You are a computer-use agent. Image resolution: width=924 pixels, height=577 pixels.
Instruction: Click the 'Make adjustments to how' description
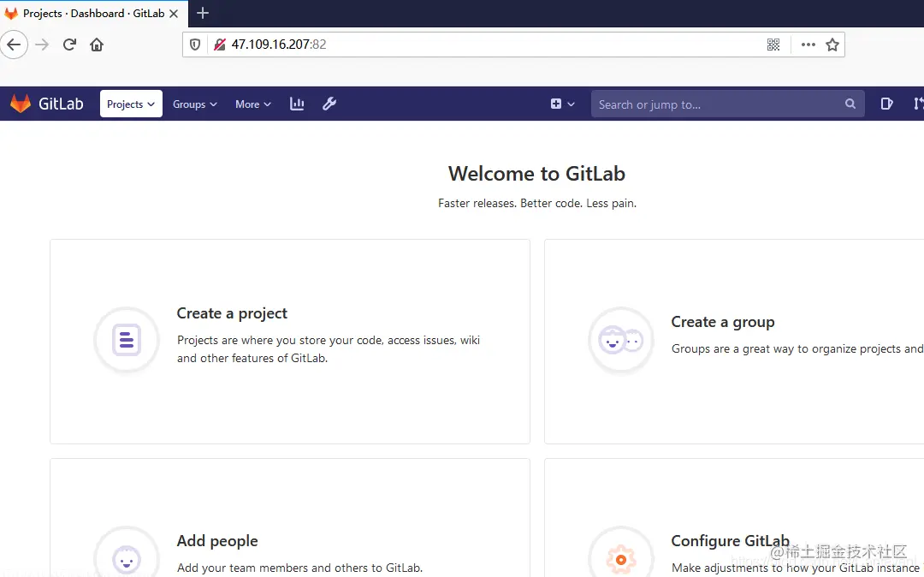(797, 568)
